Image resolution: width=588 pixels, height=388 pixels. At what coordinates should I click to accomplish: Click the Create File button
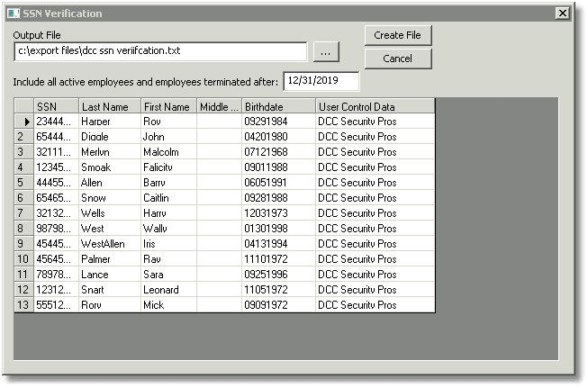[398, 35]
